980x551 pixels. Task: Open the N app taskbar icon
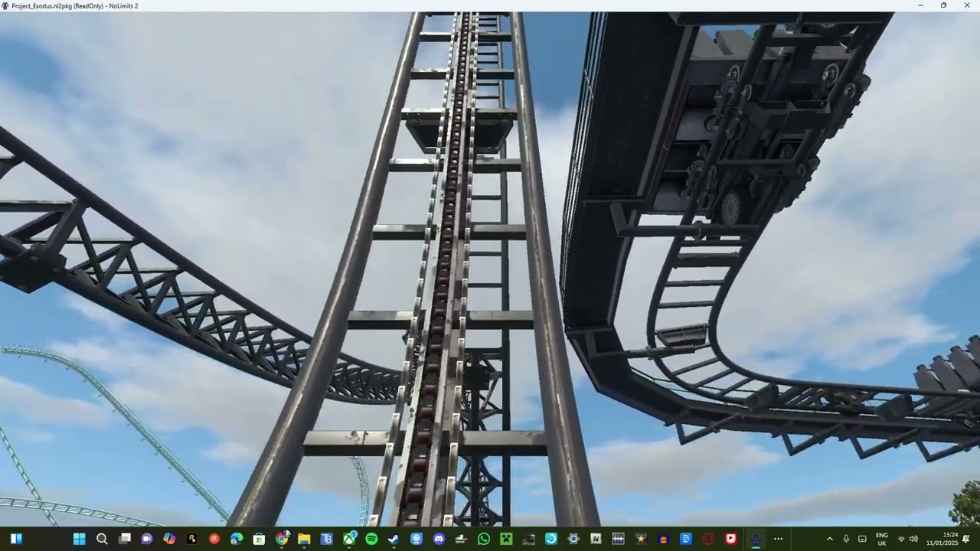pyautogui.click(x=596, y=539)
